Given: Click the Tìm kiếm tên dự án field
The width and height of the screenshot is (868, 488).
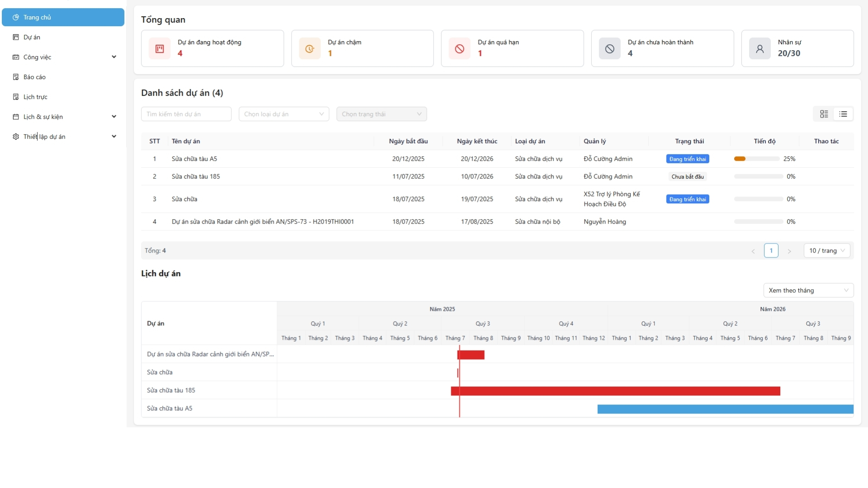Looking at the screenshot, I should (186, 114).
